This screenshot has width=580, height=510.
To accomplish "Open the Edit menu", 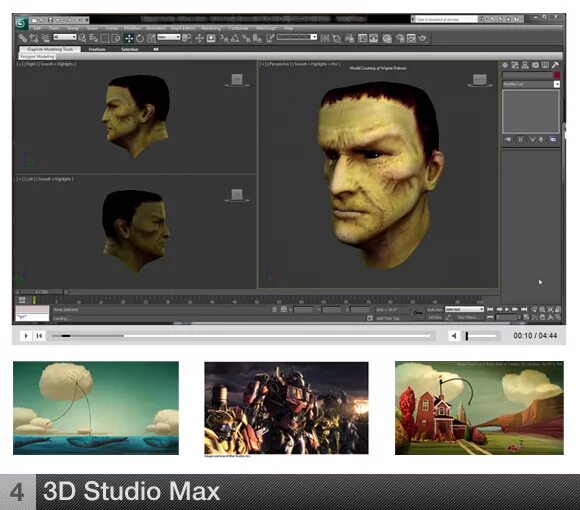I will [37, 28].
